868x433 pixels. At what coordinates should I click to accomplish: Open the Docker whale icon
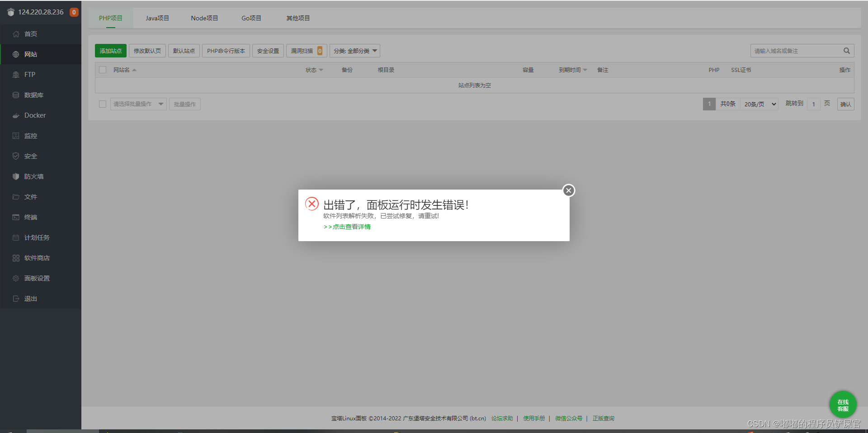point(16,115)
